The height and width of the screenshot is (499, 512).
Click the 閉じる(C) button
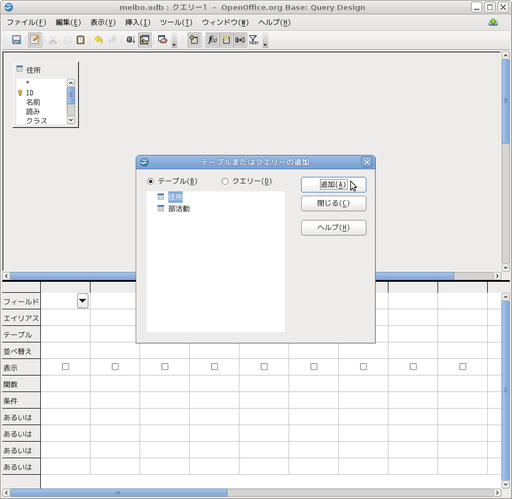pos(334,203)
